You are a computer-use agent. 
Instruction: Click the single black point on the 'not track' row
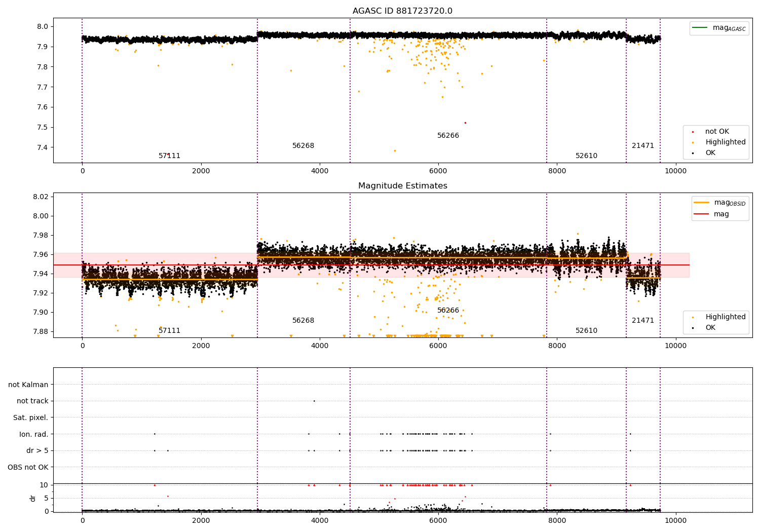point(314,401)
